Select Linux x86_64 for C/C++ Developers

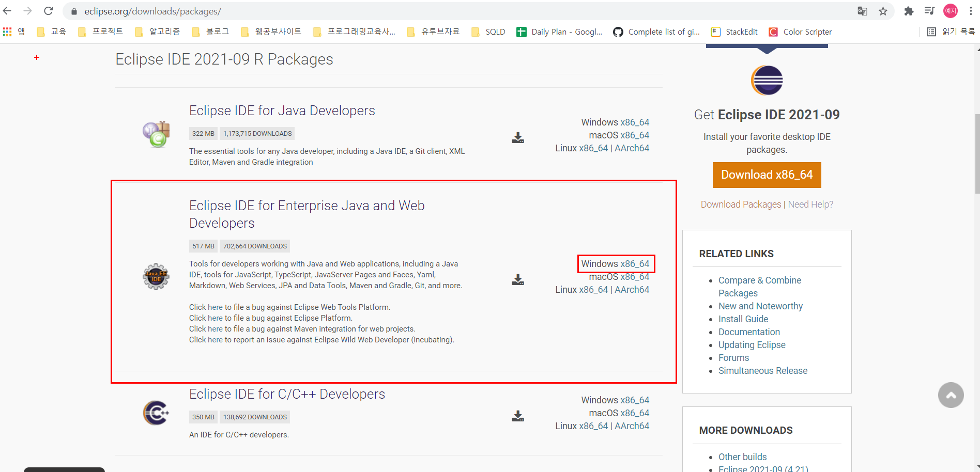point(593,426)
